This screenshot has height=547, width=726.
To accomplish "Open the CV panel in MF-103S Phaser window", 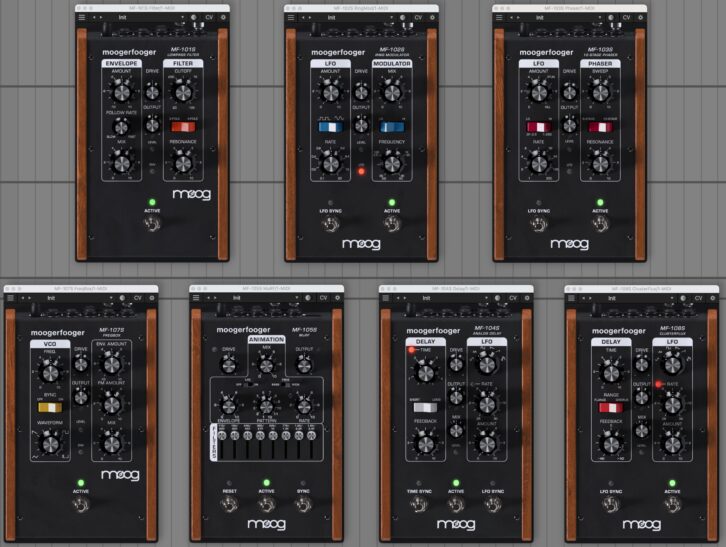I will pos(626,17).
